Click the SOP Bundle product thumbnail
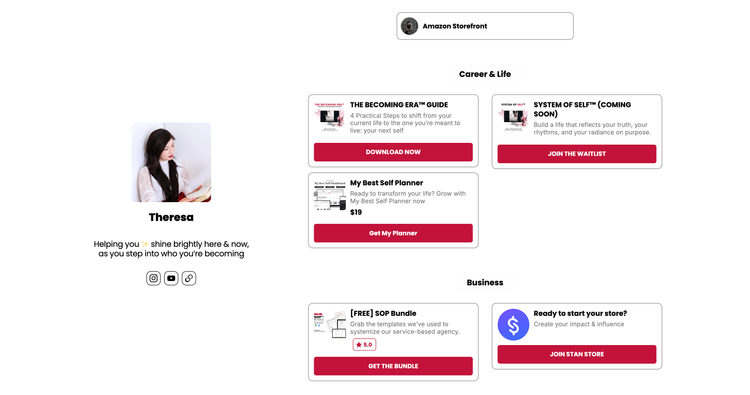 [330, 325]
